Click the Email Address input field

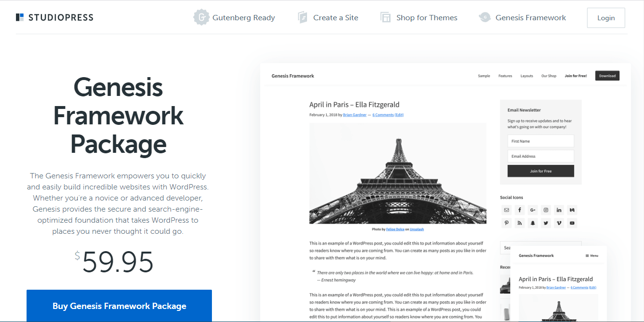point(541,156)
